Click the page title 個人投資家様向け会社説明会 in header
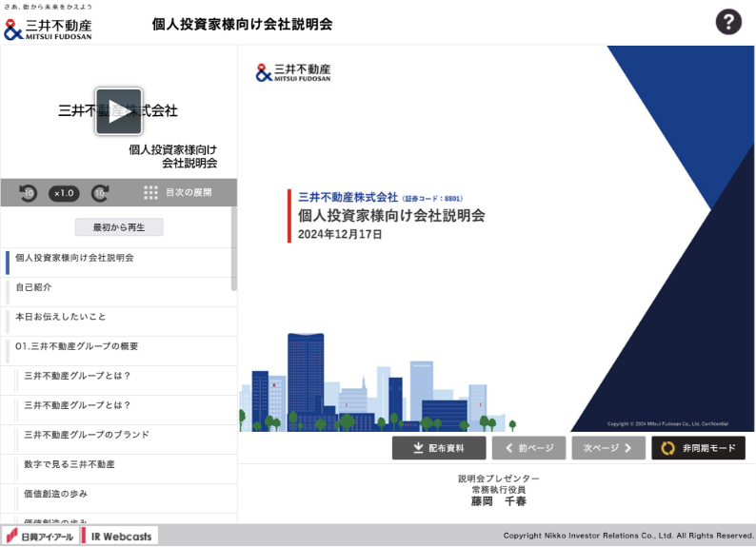The image size is (756, 547). coord(242,24)
